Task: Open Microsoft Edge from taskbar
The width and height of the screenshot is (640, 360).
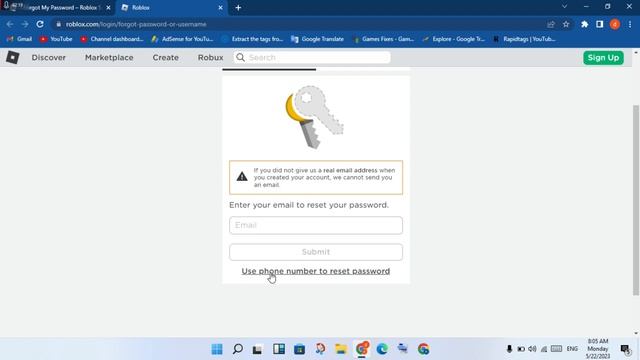Action: 382,349
